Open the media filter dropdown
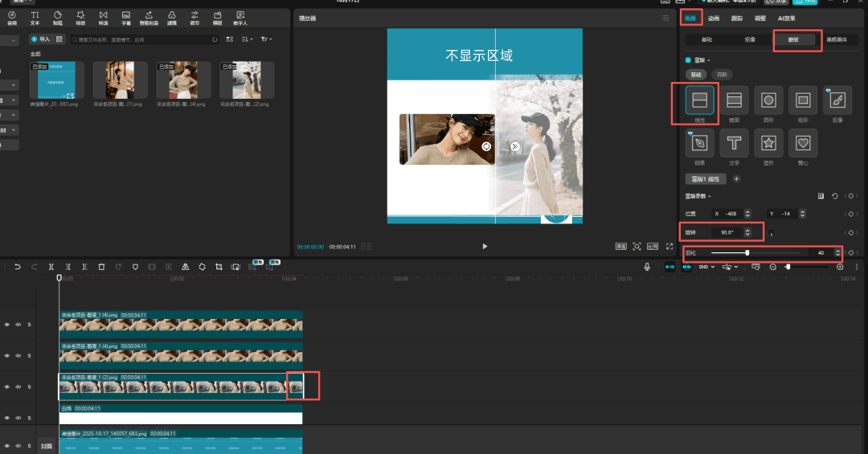868x454 pixels. pyautogui.click(x=267, y=39)
